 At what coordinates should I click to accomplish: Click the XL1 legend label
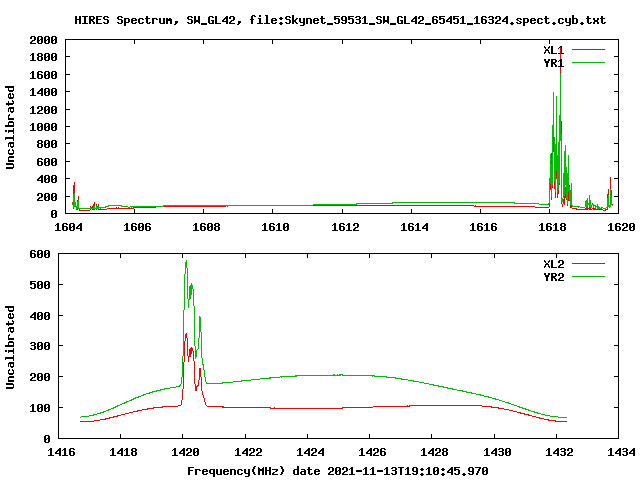tap(553, 50)
